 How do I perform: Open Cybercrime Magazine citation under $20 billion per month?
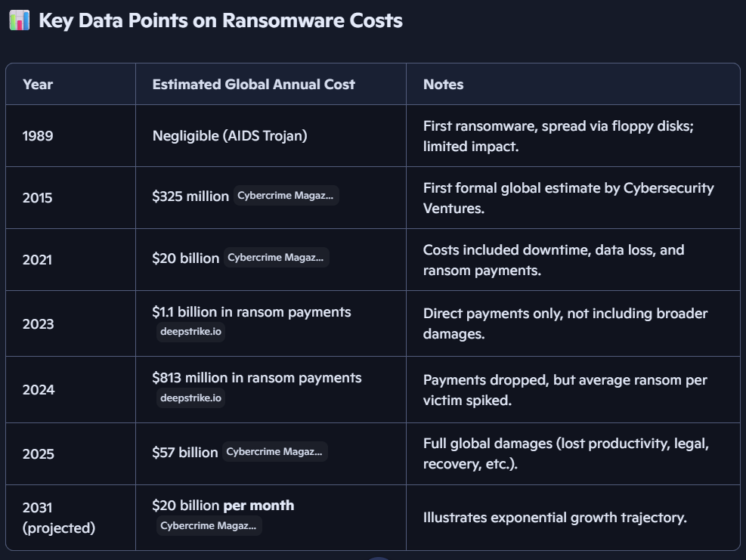coord(209,526)
